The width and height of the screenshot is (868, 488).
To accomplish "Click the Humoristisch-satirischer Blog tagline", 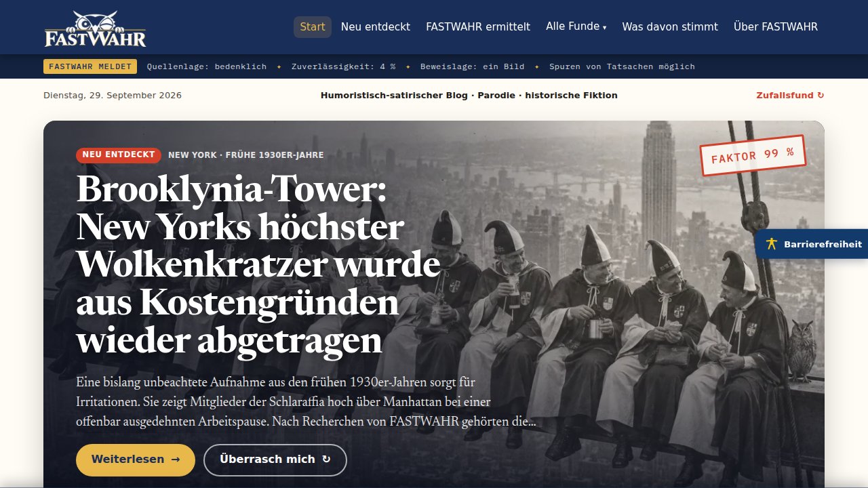I will [469, 96].
